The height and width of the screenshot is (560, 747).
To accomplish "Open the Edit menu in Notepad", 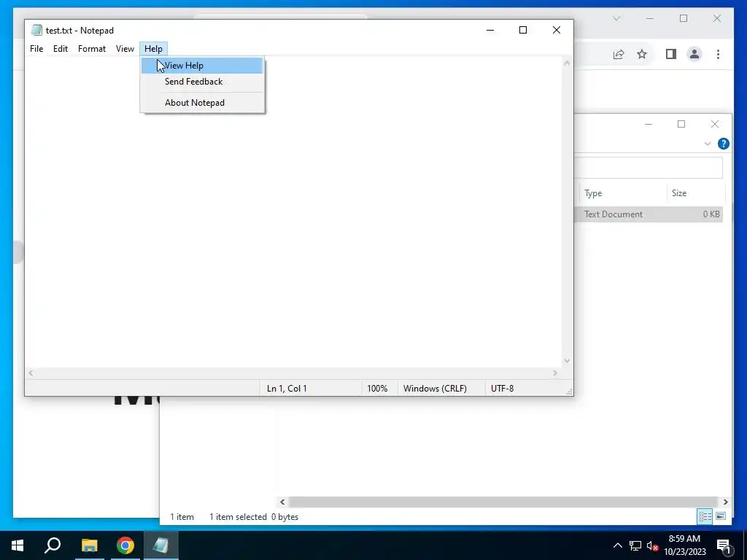I will [x=61, y=49].
